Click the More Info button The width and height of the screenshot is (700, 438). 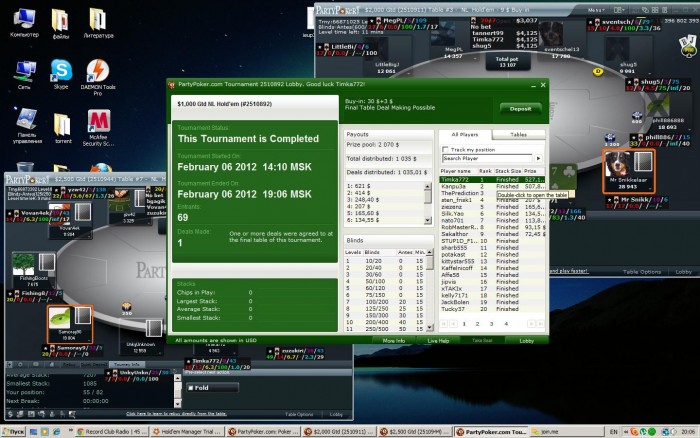pyautogui.click(x=394, y=341)
